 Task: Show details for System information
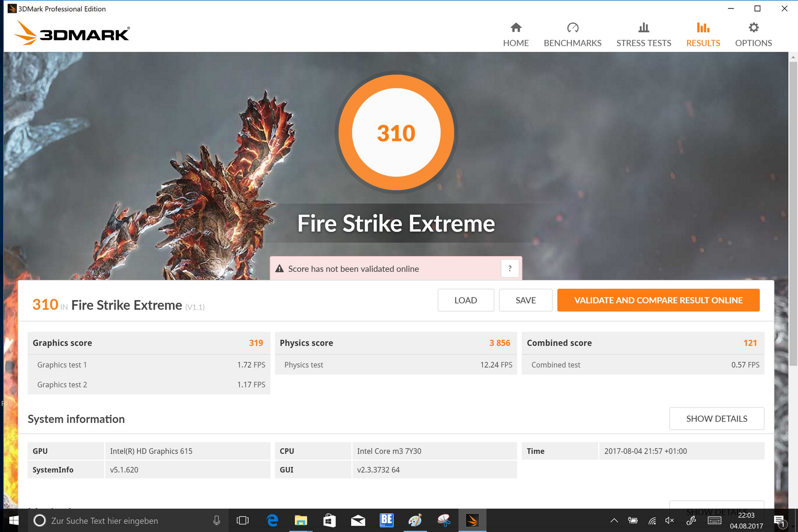716,419
